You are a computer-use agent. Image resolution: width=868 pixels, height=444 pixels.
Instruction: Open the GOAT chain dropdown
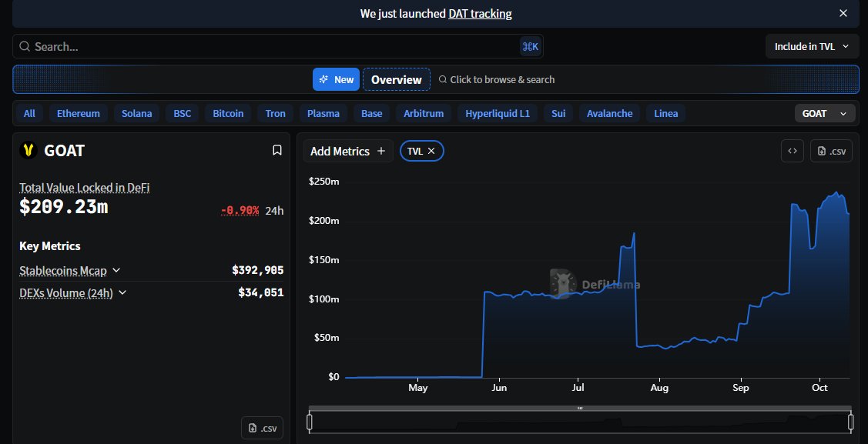coord(824,113)
